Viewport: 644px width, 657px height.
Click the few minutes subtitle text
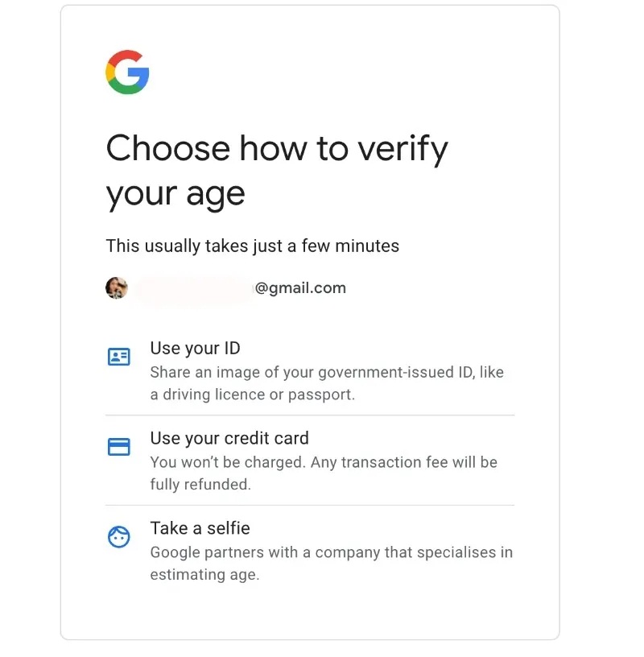[252, 246]
